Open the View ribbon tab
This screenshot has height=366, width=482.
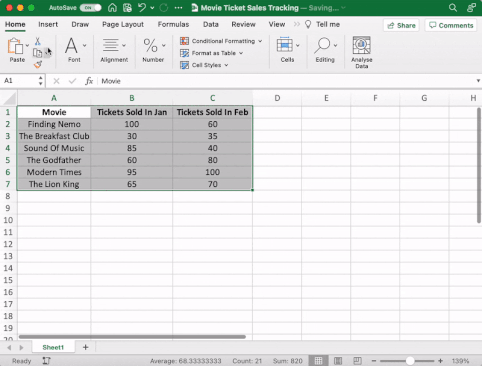point(277,24)
